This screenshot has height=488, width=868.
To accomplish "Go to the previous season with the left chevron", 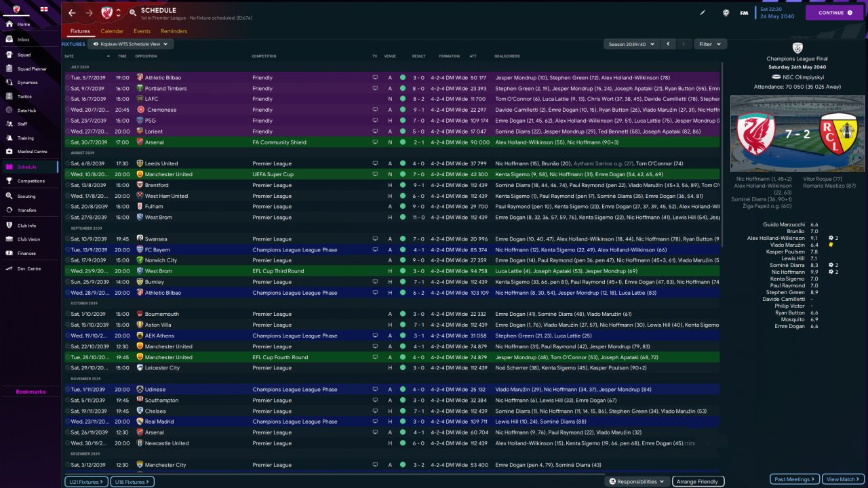I will point(668,44).
